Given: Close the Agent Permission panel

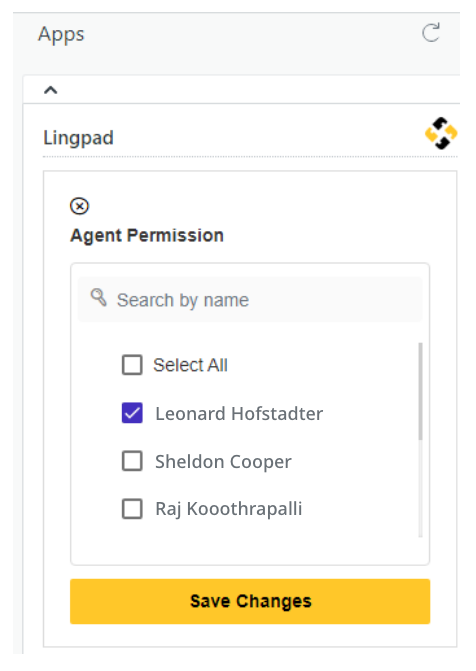Looking at the screenshot, I should tap(79, 206).
